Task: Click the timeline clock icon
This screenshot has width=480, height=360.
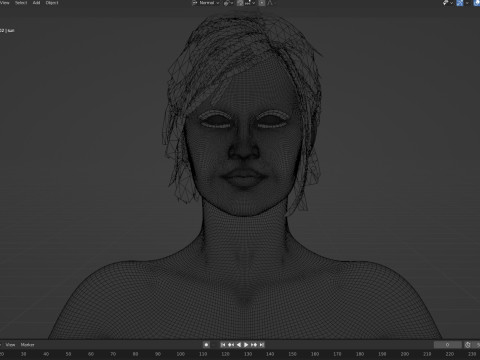Action: point(468,345)
